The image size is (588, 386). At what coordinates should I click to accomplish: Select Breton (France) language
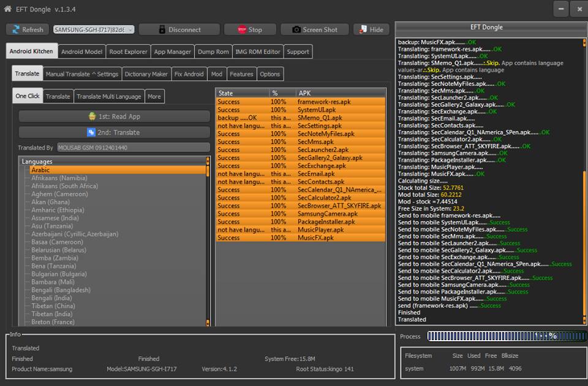pyautogui.click(x=53, y=322)
